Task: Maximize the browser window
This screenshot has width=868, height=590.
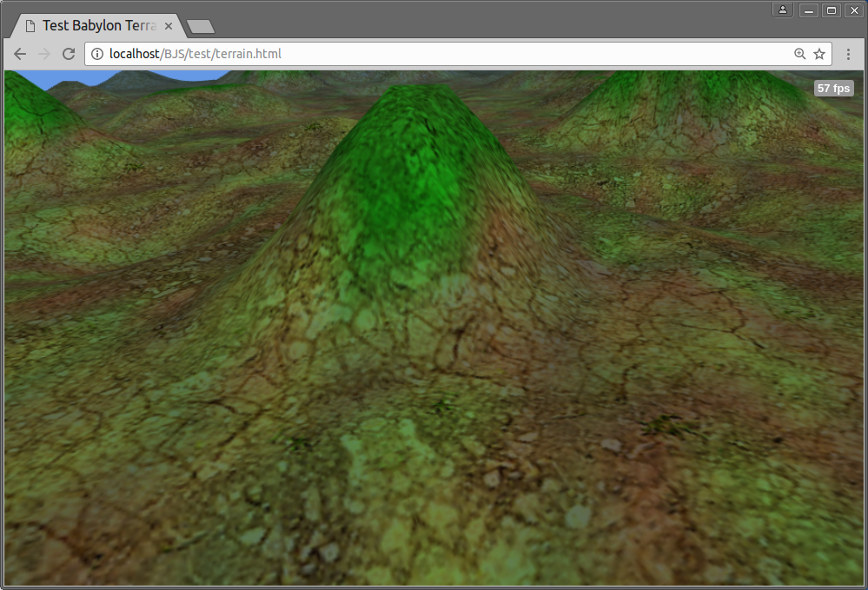Action: 832,10
